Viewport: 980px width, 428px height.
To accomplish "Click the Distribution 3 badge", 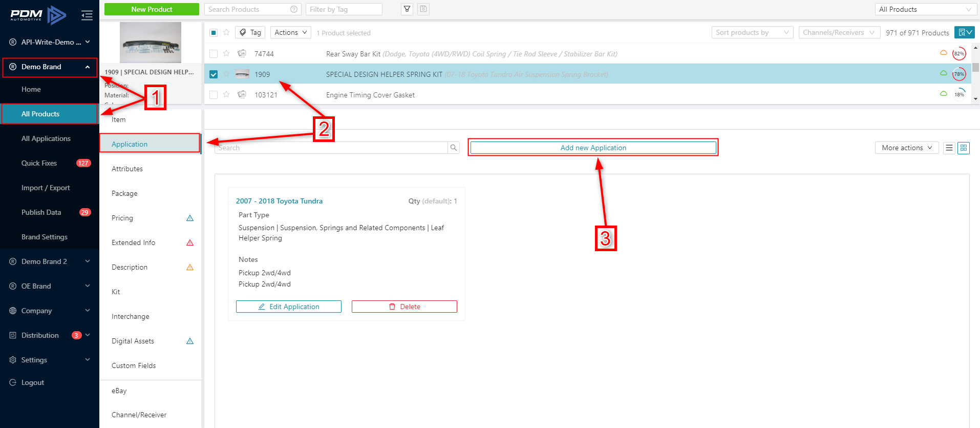I will [77, 335].
